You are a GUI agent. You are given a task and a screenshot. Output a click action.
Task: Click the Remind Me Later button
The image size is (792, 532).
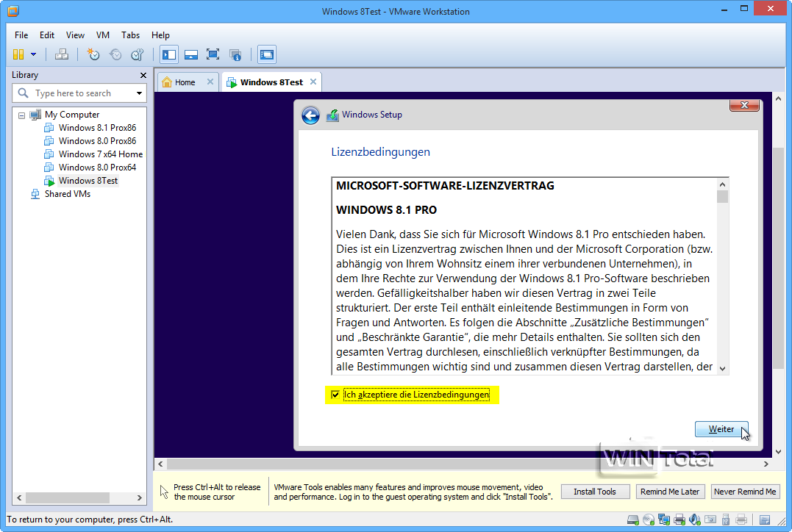(x=670, y=492)
